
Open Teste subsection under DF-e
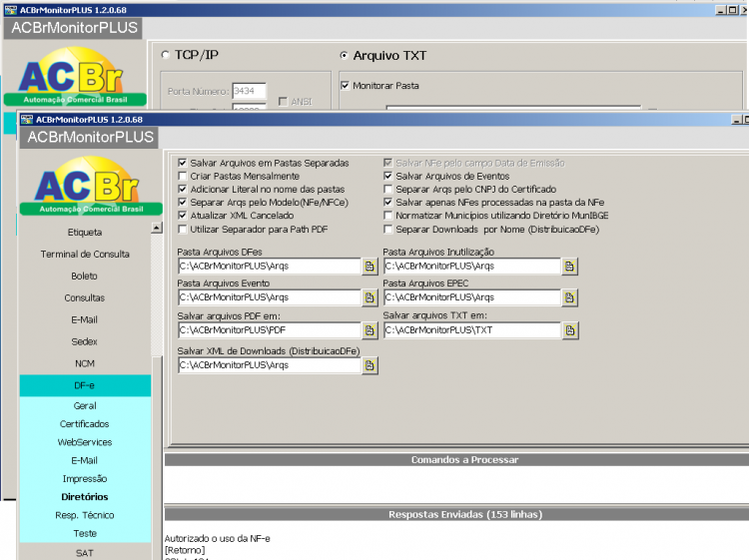tap(85, 533)
